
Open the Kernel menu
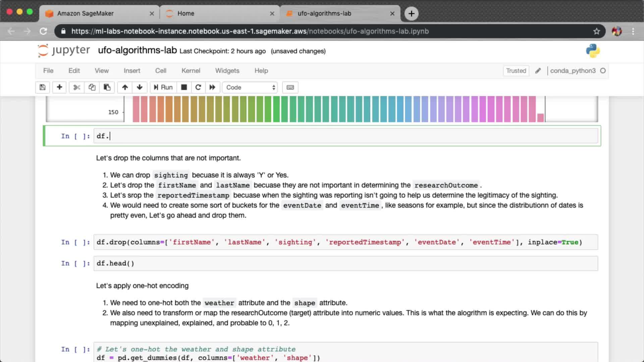[191, 71]
